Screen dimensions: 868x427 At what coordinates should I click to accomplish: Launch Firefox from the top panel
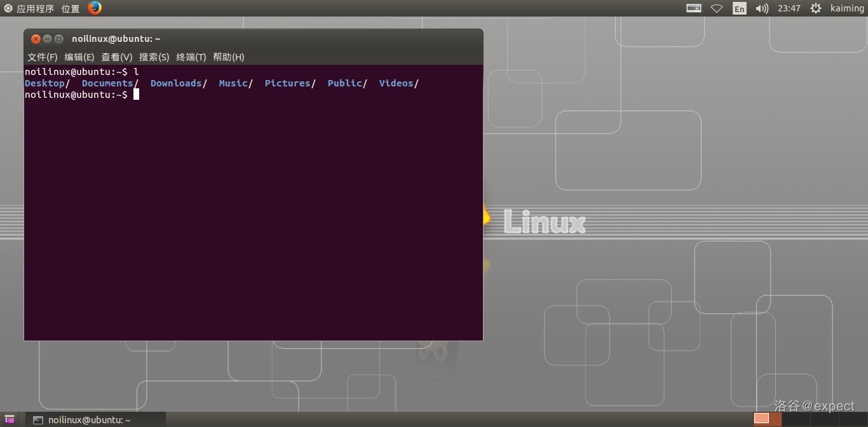coord(95,8)
